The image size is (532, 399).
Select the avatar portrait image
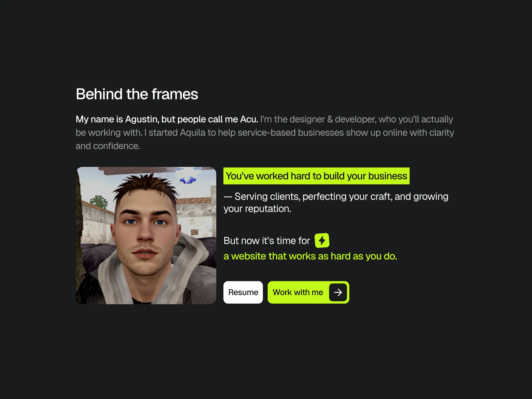[146, 235]
